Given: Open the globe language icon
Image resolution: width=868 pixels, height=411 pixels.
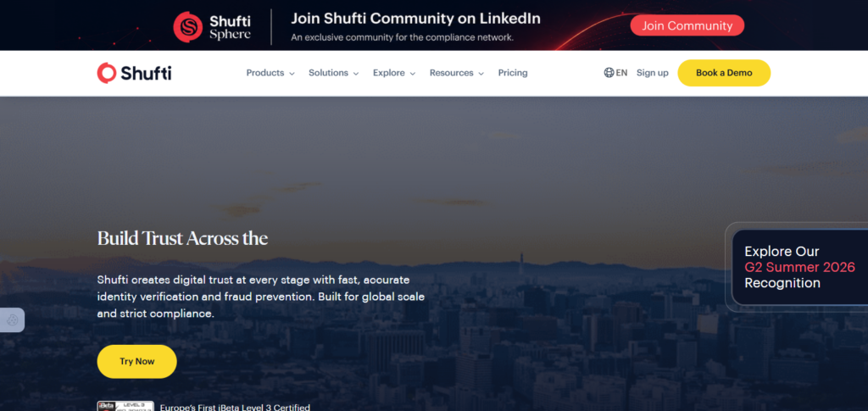Looking at the screenshot, I should [609, 73].
